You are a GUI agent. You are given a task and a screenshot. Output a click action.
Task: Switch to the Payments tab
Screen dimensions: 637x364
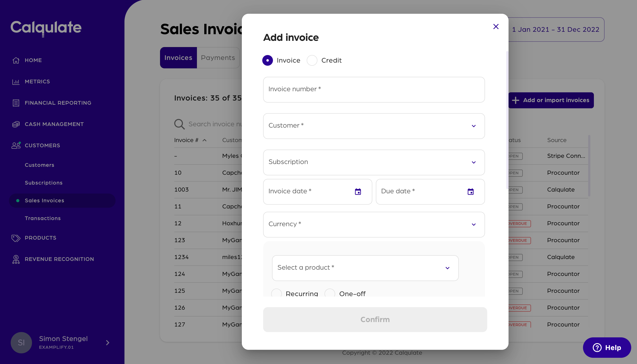(x=218, y=58)
